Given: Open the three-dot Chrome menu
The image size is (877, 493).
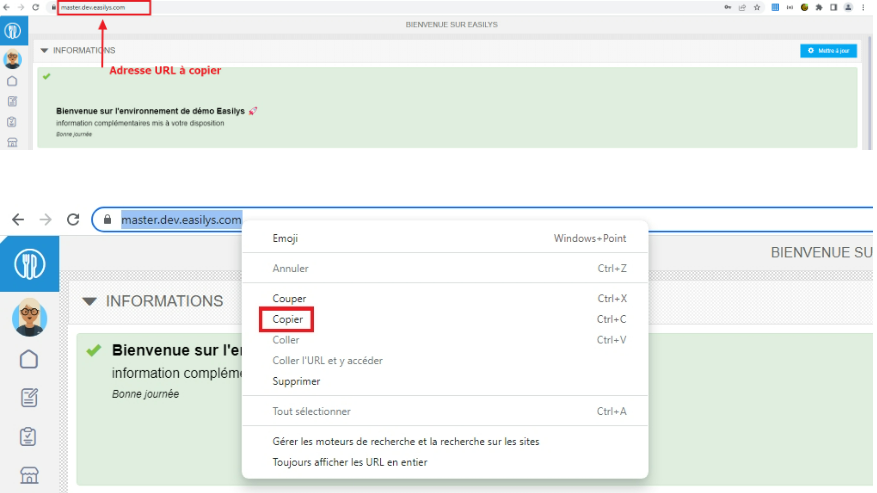Looking at the screenshot, I should pyautogui.click(x=863, y=7).
